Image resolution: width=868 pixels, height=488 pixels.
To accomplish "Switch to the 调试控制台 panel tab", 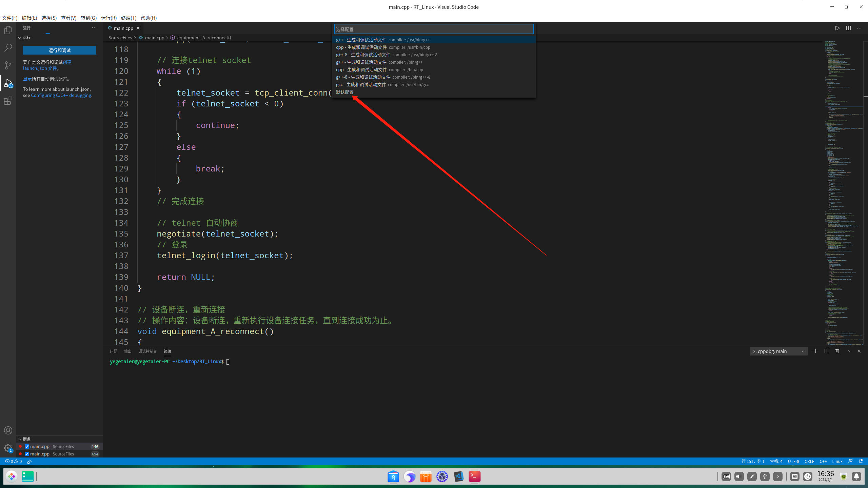I will click(147, 351).
